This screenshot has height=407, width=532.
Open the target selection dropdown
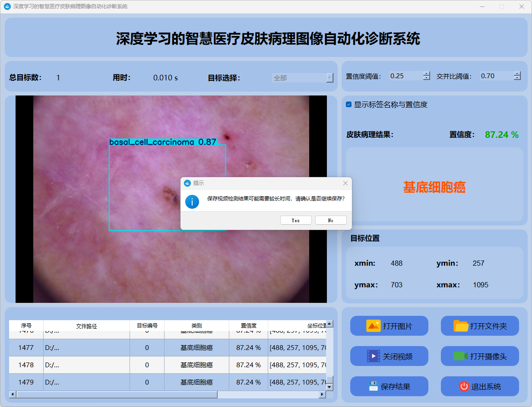pyautogui.click(x=329, y=78)
